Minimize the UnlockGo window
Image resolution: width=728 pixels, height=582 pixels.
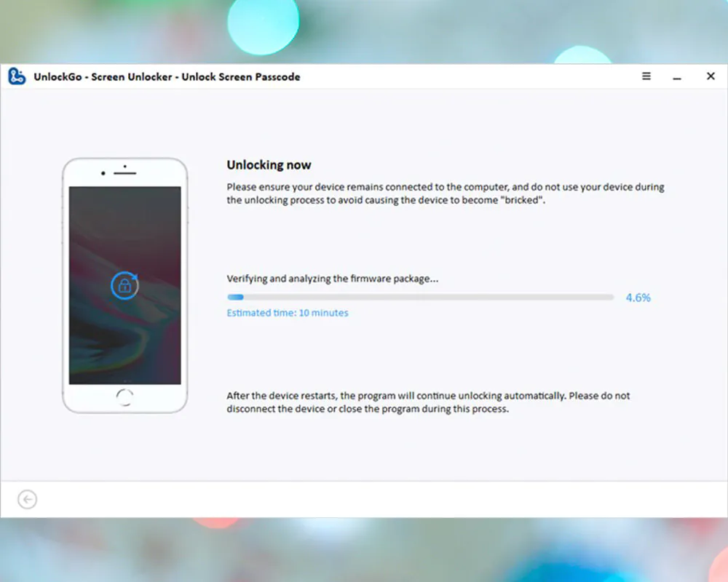click(x=677, y=78)
